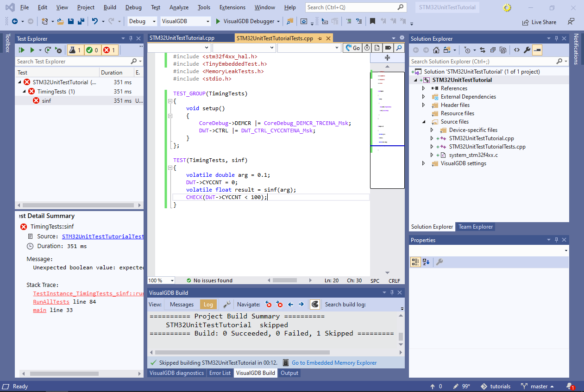Viewport: 584px width, 392px height.
Task: Expand the External Dependencies node
Action: click(x=423, y=97)
